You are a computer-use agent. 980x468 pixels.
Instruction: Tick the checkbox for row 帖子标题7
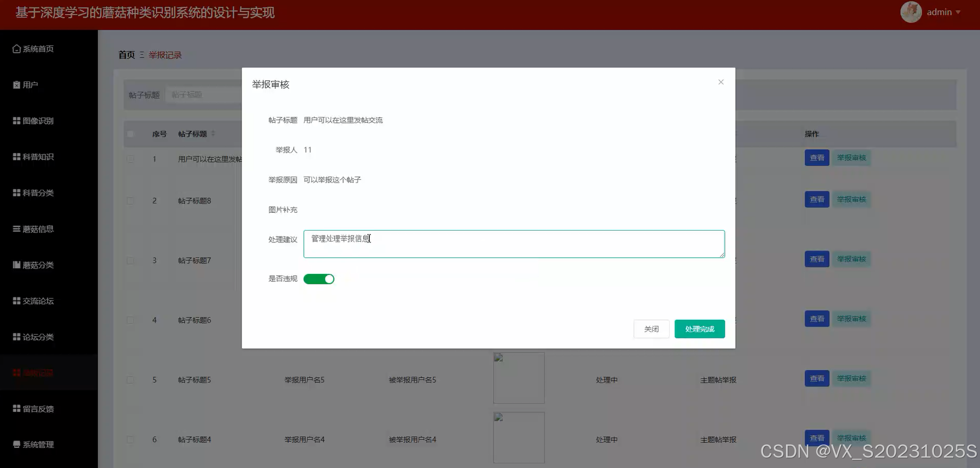coord(131,261)
